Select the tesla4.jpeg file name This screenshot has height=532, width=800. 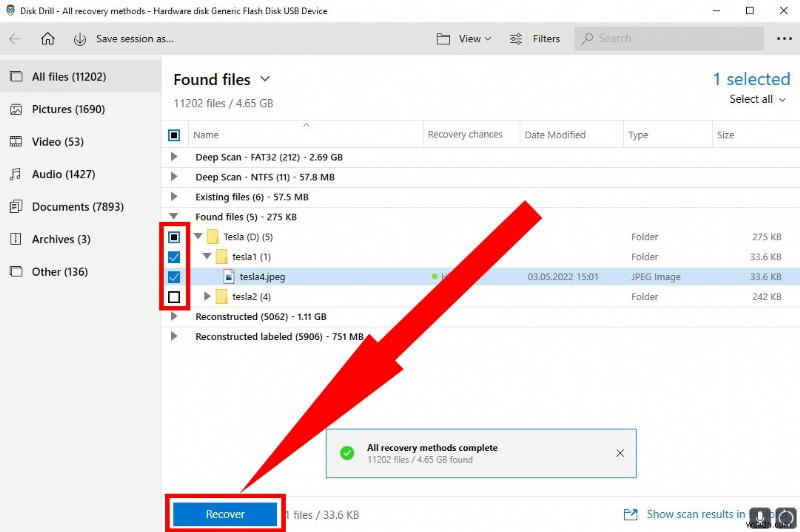tap(262, 277)
